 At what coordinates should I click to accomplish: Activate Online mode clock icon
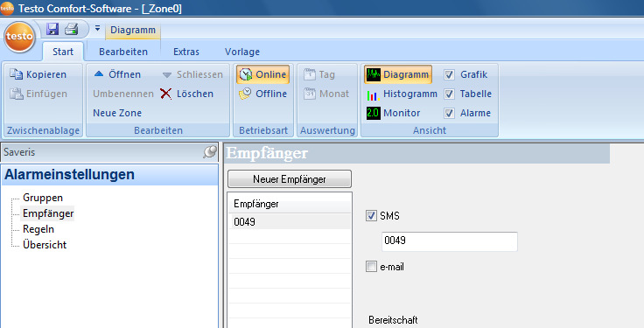click(246, 74)
